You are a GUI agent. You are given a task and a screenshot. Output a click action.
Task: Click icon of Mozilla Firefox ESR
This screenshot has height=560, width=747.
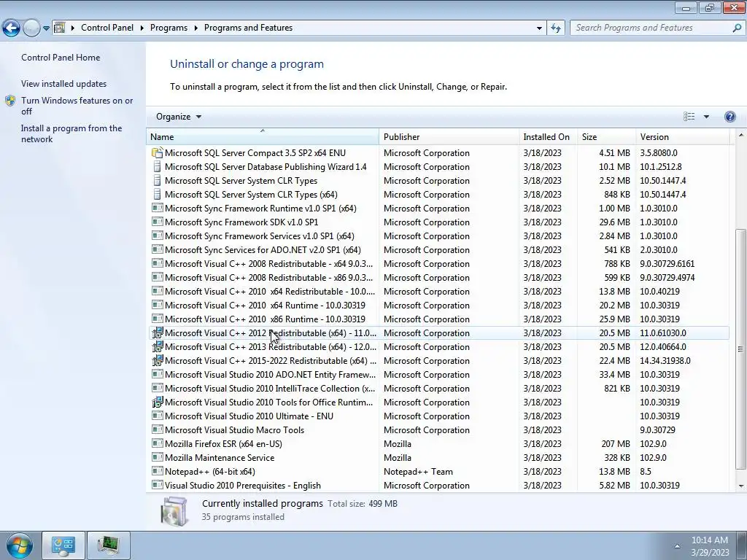[x=158, y=443]
